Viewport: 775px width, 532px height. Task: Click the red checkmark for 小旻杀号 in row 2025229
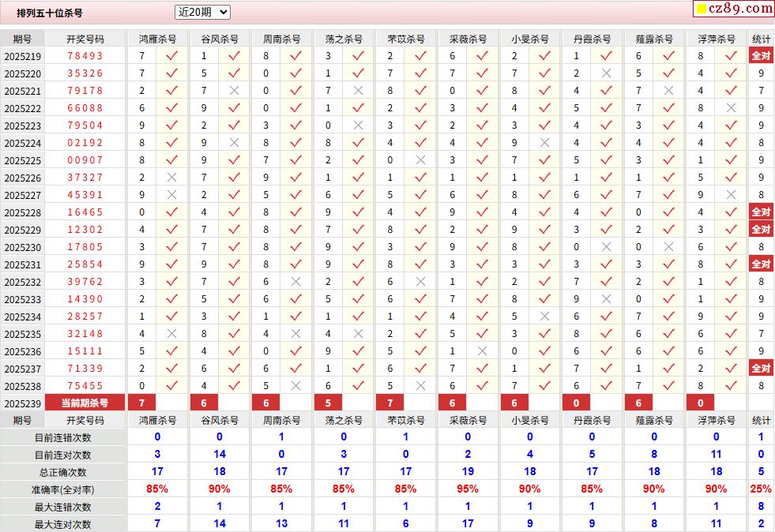tap(544, 230)
